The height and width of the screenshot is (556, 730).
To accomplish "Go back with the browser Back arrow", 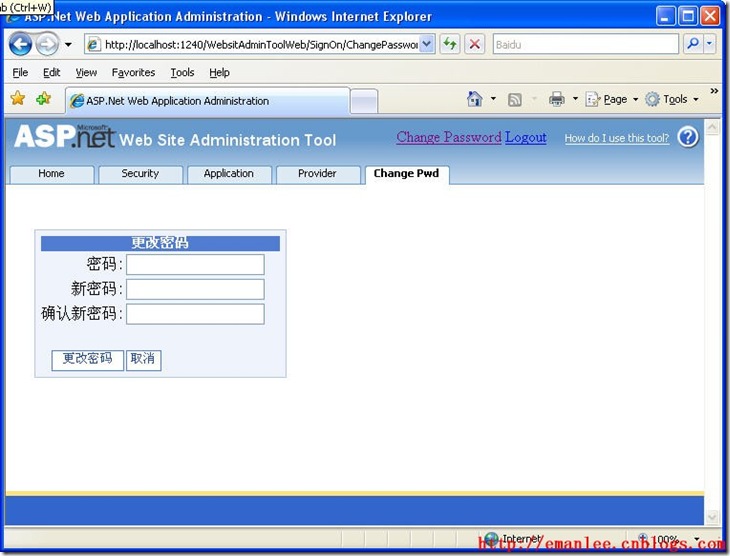I will coord(20,45).
